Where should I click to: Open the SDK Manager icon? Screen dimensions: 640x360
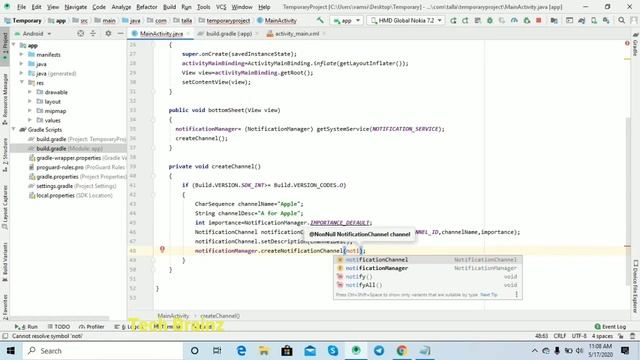606,20
